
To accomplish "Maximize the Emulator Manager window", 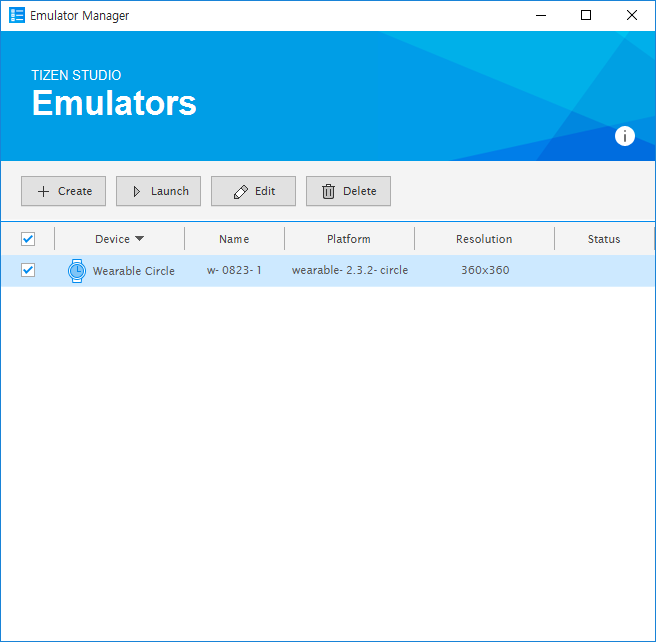I will (586, 15).
